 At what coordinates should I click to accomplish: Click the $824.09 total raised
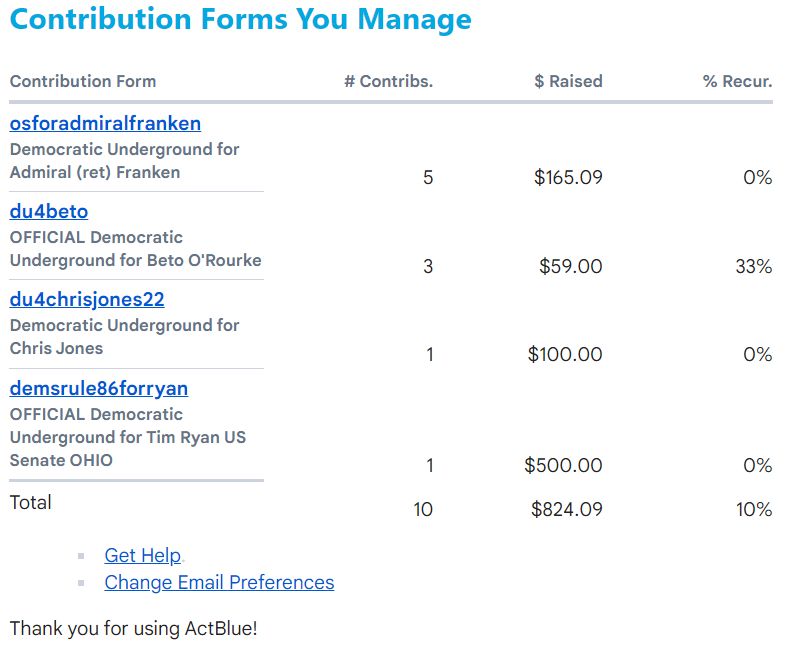click(566, 510)
